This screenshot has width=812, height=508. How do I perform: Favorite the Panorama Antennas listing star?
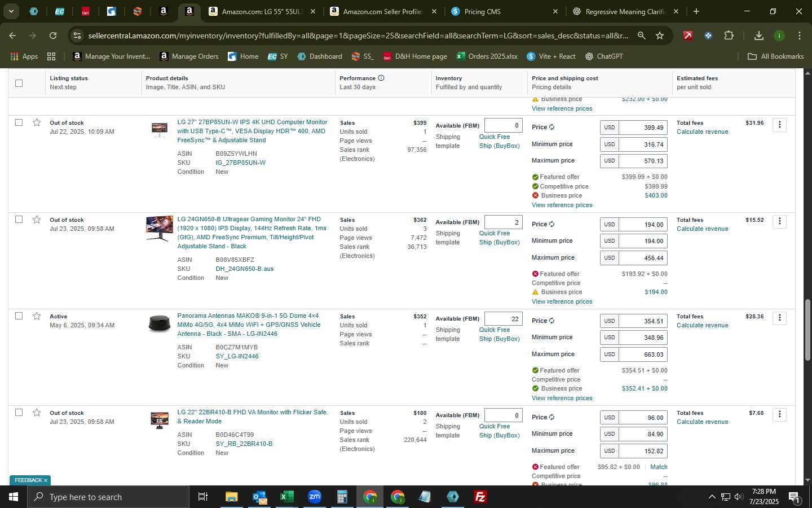[x=37, y=316]
